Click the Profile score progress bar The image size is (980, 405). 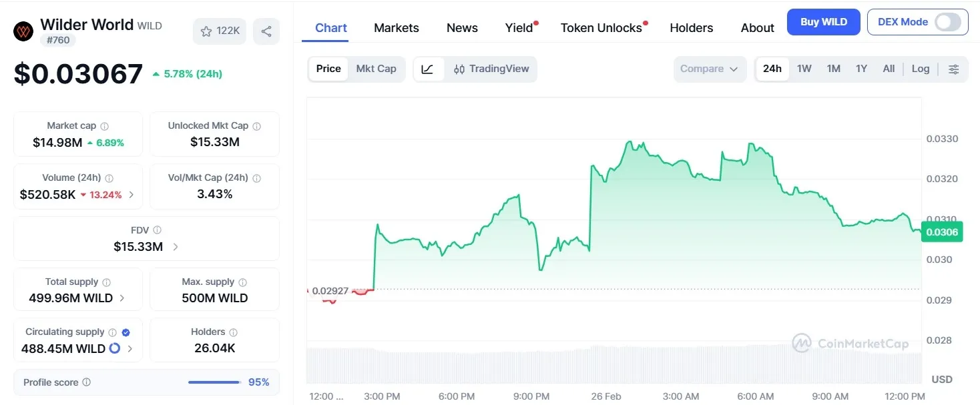214,382
